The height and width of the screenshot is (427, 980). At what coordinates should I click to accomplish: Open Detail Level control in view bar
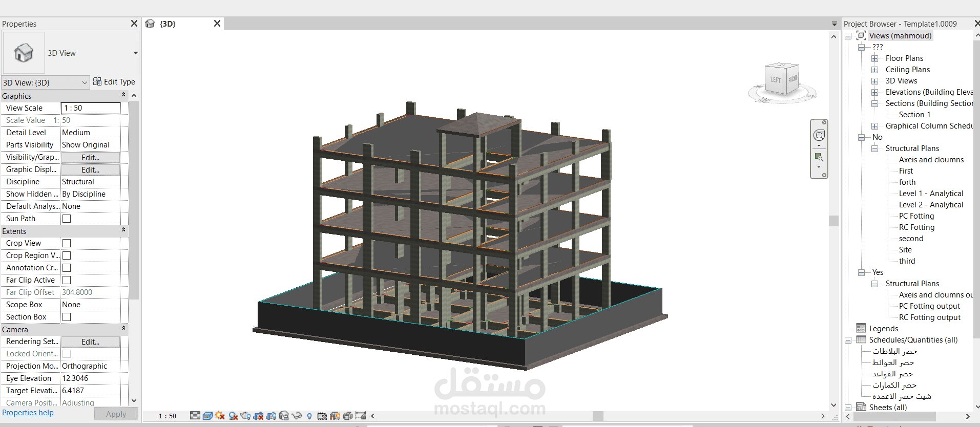[x=195, y=416]
